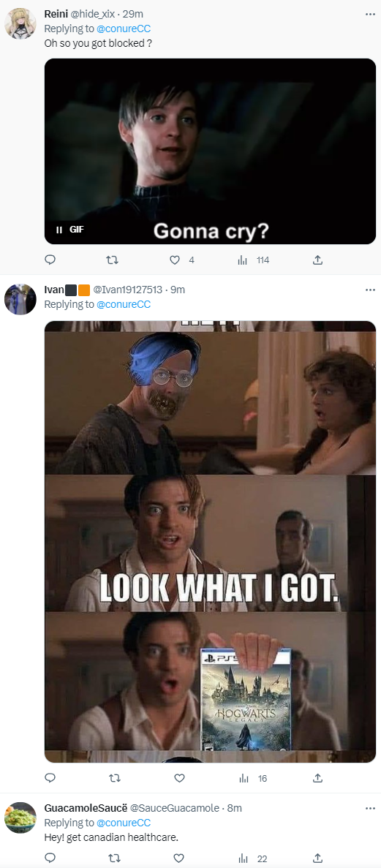Open more options menu on Reini's tweet
Viewport: 381px width, 868px height.
(371, 15)
